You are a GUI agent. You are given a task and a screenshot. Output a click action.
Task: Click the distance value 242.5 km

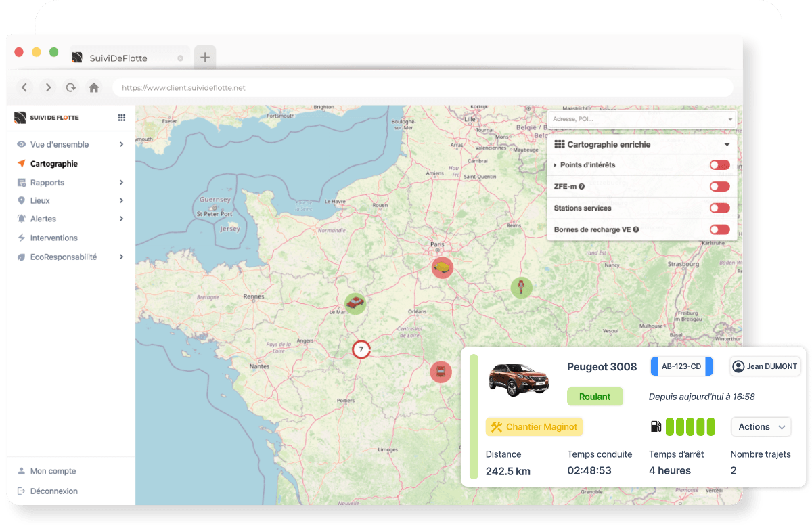(x=508, y=471)
